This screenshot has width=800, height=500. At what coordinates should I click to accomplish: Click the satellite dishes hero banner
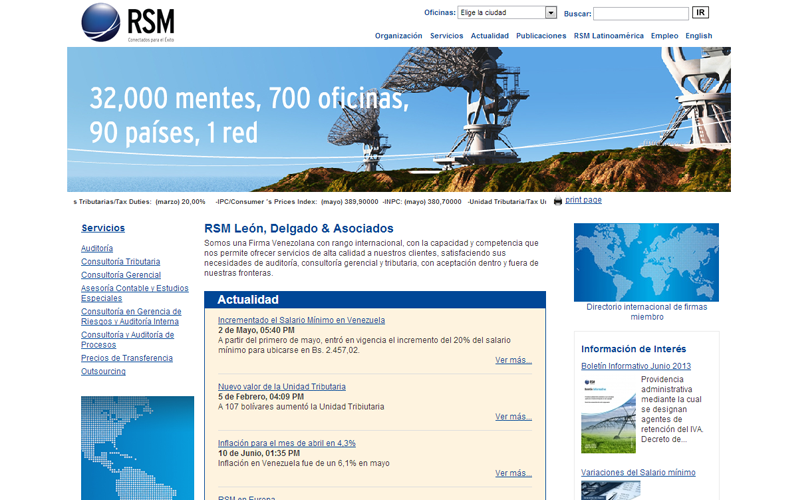tap(399, 119)
